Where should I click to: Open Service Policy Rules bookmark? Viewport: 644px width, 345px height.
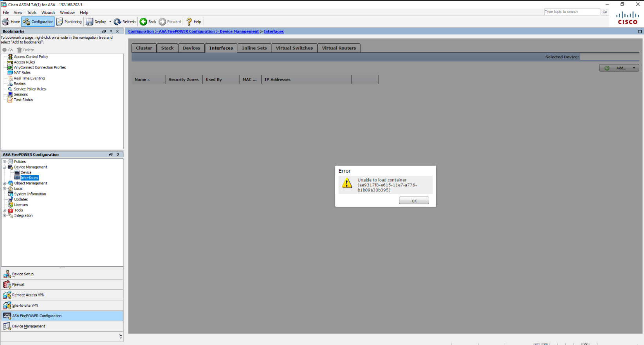pyautogui.click(x=30, y=89)
